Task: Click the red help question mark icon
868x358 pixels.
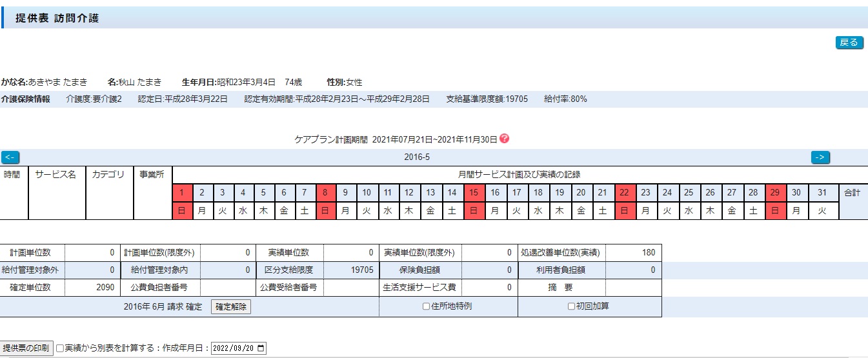Action: coord(505,139)
